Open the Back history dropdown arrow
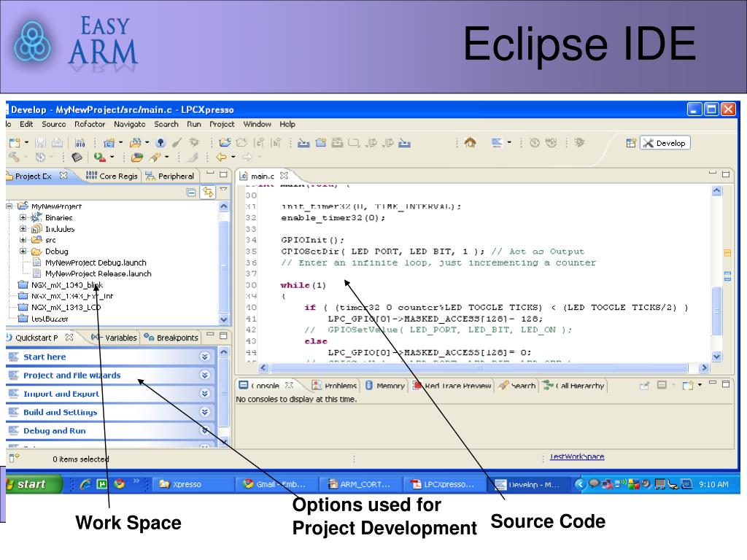Image resolution: width=747 pixels, height=560 pixels. [x=233, y=157]
